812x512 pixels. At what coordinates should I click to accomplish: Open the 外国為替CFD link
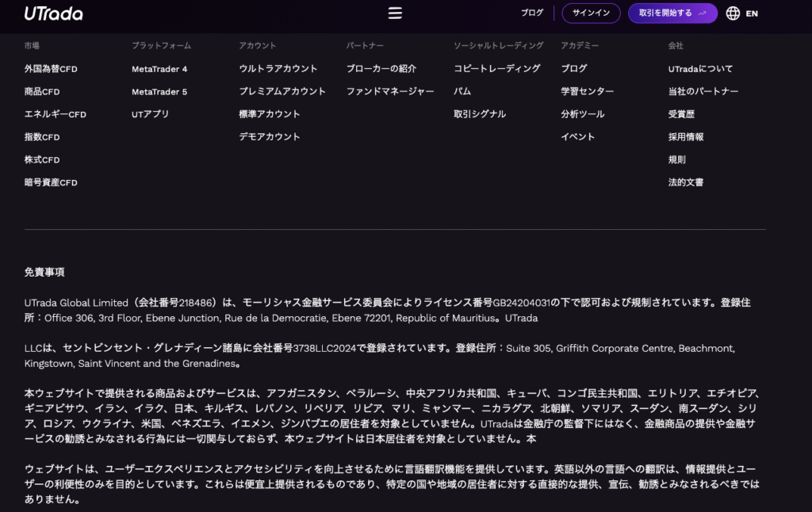tap(51, 69)
